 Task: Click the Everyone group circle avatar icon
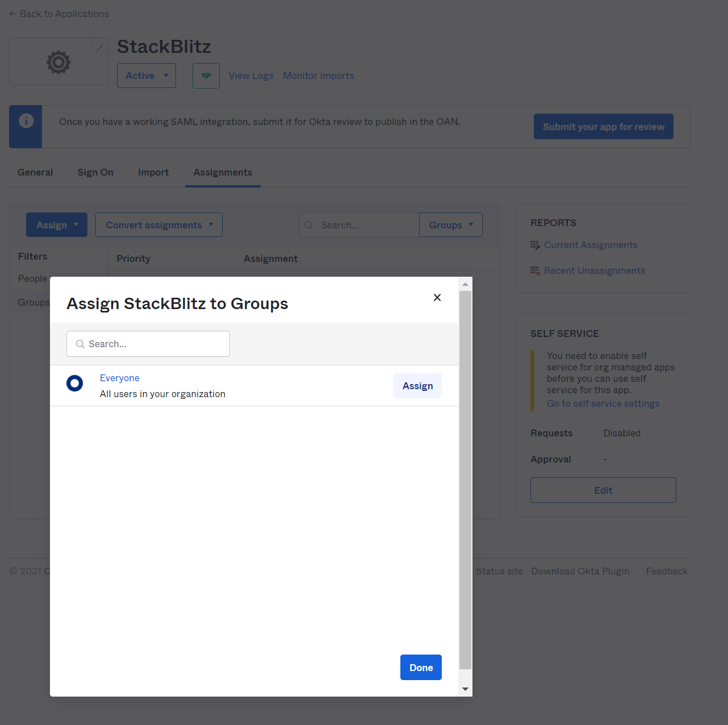coord(74,383)
